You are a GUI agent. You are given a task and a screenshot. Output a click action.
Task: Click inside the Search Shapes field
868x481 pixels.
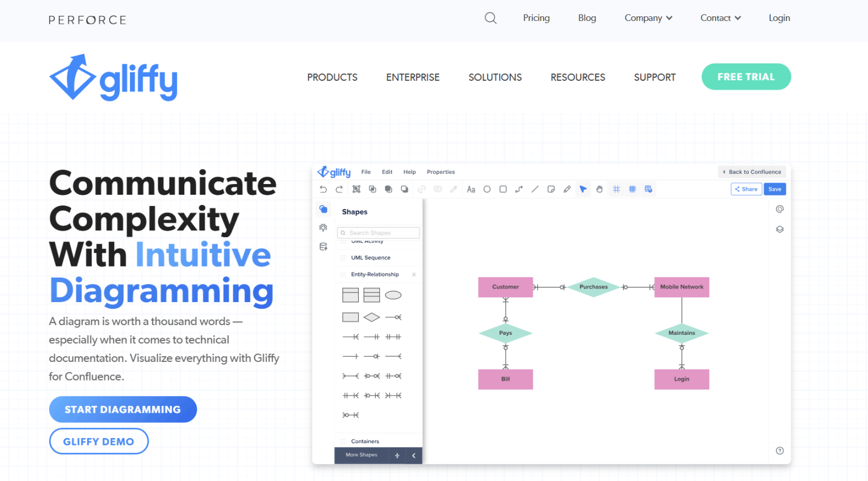(x=378, y=233)
